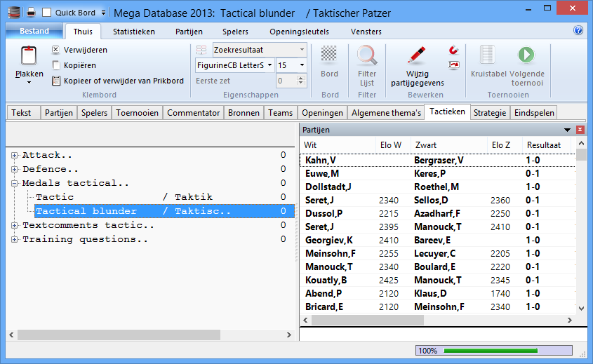
Task: Open the Spelers ribbon tab
Action: coord(235,32)
